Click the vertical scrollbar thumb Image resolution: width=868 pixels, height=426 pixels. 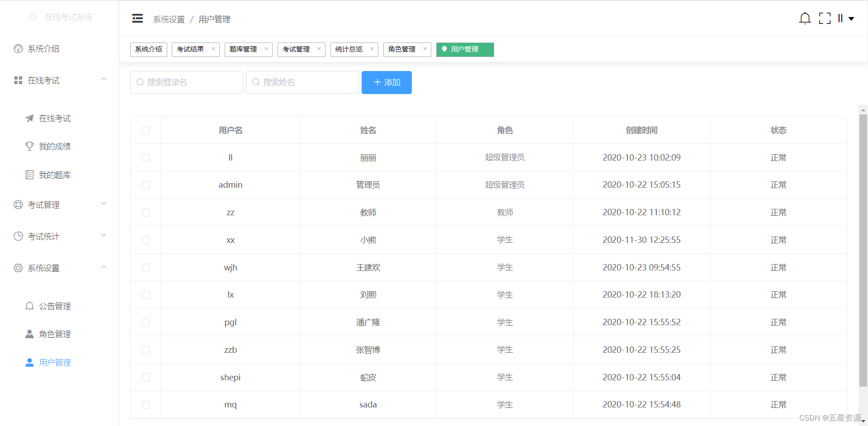tap(863, 250)
